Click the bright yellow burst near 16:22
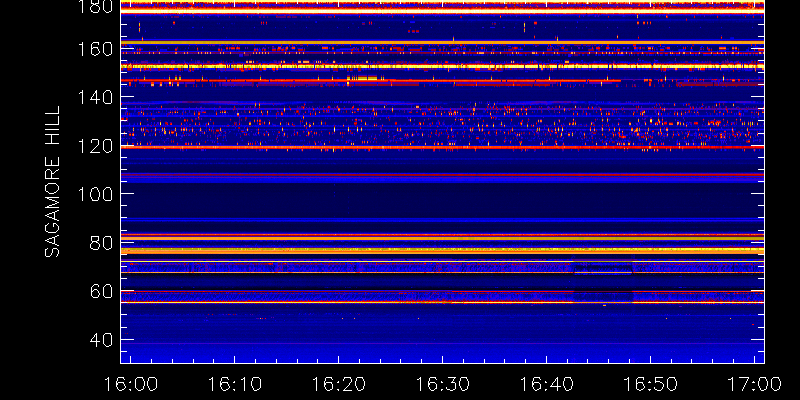Viewport: 800px width, 400px height. [362, 78]
